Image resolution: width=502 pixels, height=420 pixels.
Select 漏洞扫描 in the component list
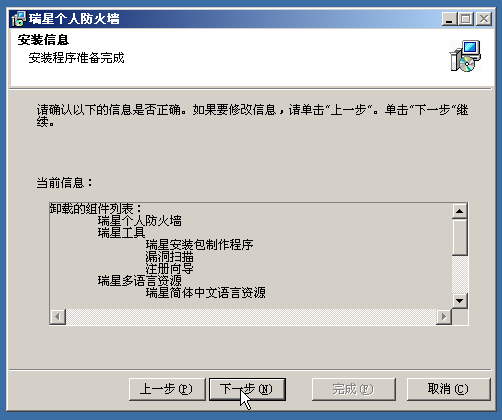coord(170,257)
